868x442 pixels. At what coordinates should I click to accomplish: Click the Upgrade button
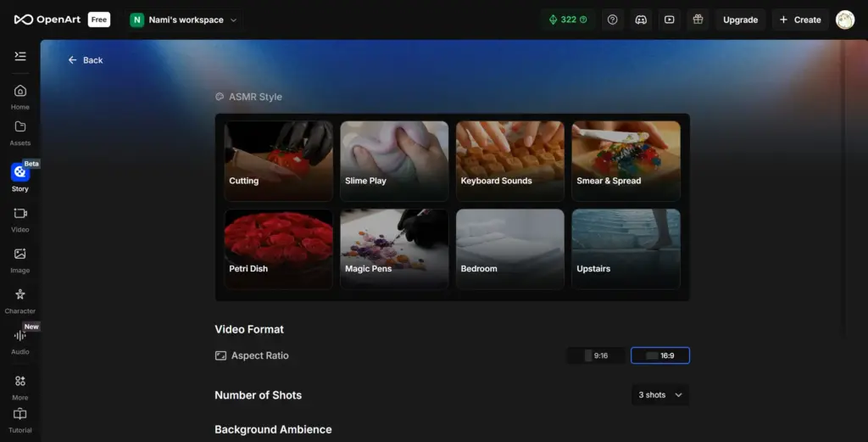[740, 20]
